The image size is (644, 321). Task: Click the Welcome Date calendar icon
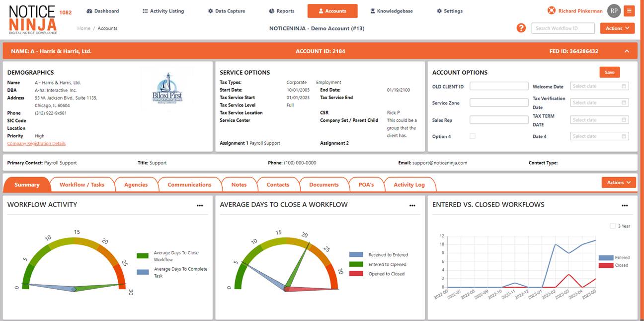[x=624, y=86]
